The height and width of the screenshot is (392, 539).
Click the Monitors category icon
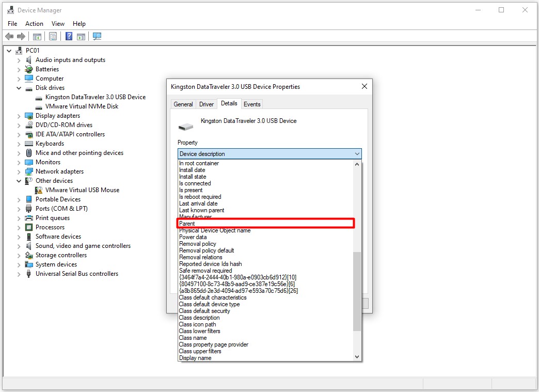29,162
